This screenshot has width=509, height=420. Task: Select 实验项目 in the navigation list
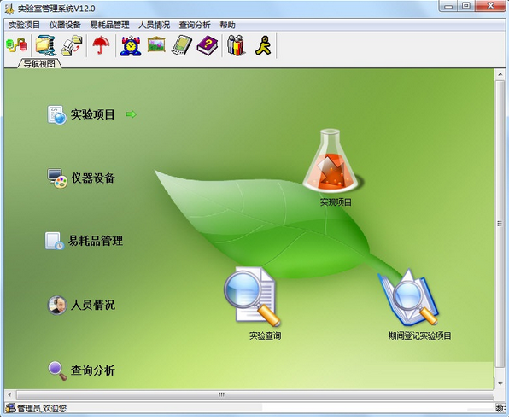(x=92, y=114)
